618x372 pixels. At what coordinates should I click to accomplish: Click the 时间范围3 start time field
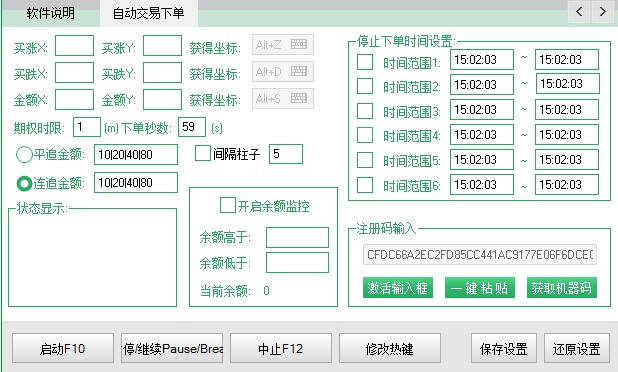482,109
